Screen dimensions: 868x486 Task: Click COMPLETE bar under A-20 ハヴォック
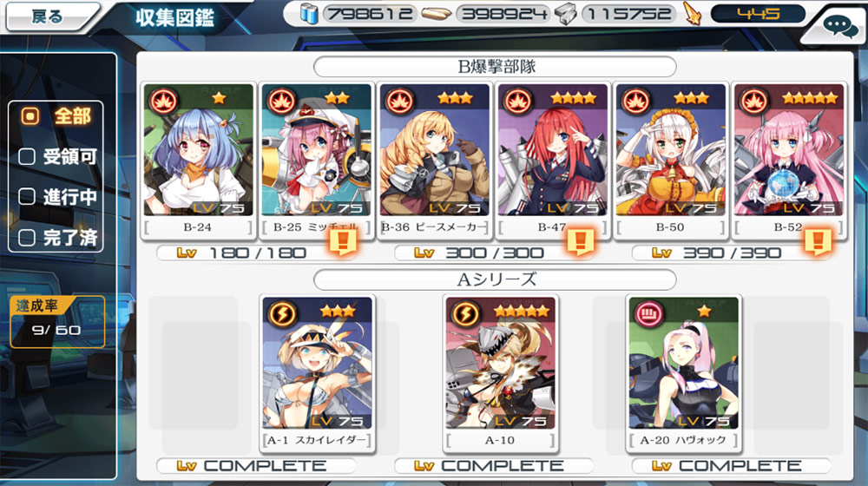[731, 466]
